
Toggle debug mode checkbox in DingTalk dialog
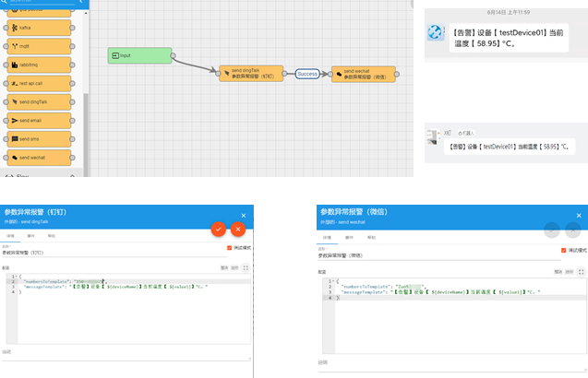(229, 247)
